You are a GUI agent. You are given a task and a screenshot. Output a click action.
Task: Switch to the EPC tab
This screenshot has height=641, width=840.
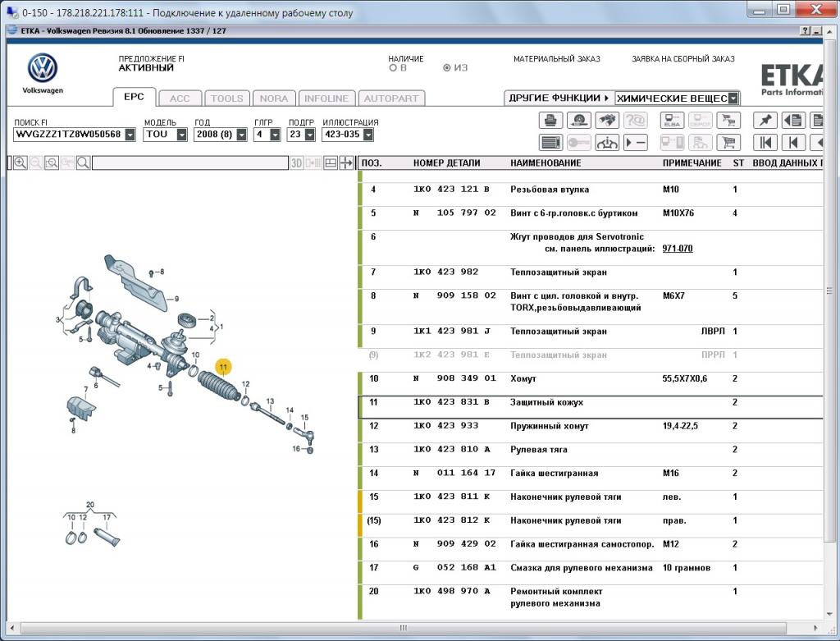point(134,97)
